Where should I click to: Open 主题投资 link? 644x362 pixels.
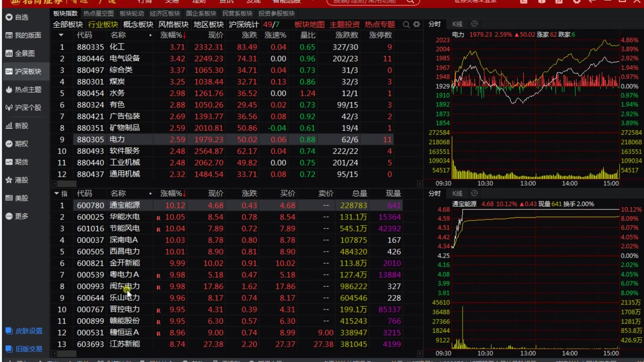pos(344,24)
